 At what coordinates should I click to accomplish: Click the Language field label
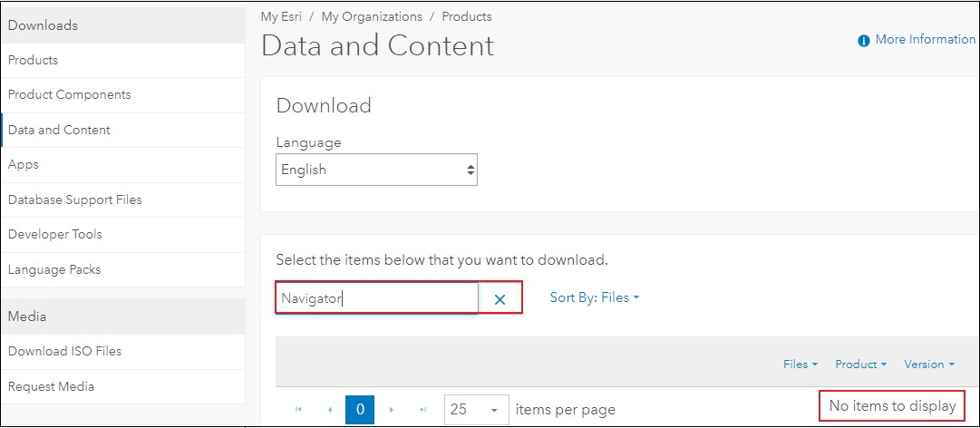[309, 142]
